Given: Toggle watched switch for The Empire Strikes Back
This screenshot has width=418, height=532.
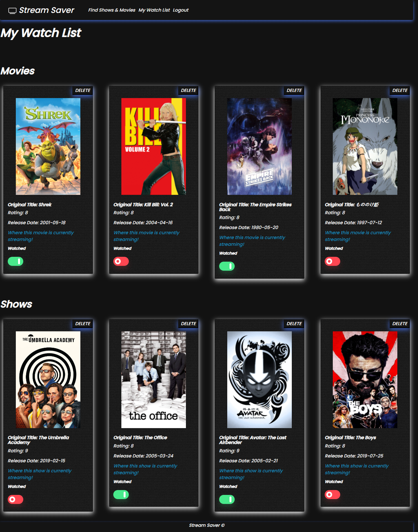Looking at the screenshot, I should pyautogui.click(x=227, y=266).
